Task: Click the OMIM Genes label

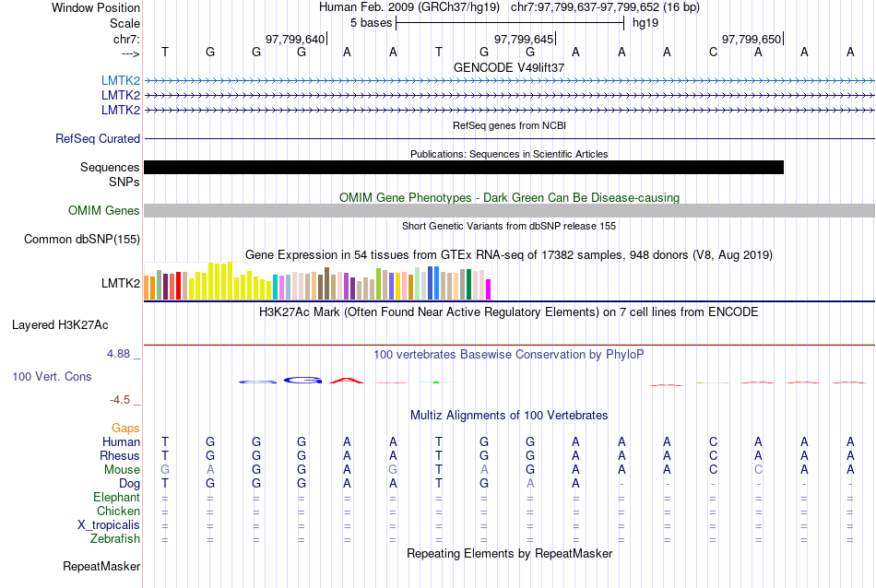Action: (103, 210)
